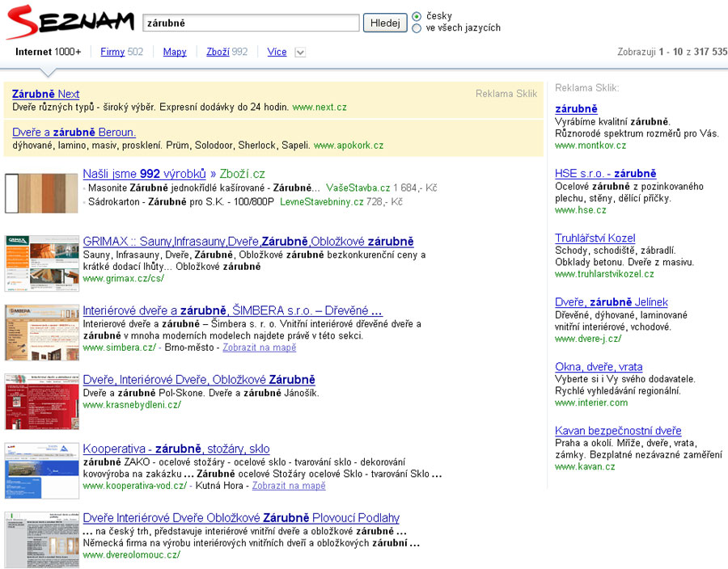Viewport: 728px width, 569px height.
Task: Visit www.simbera.cz URL
Action: 120,348
